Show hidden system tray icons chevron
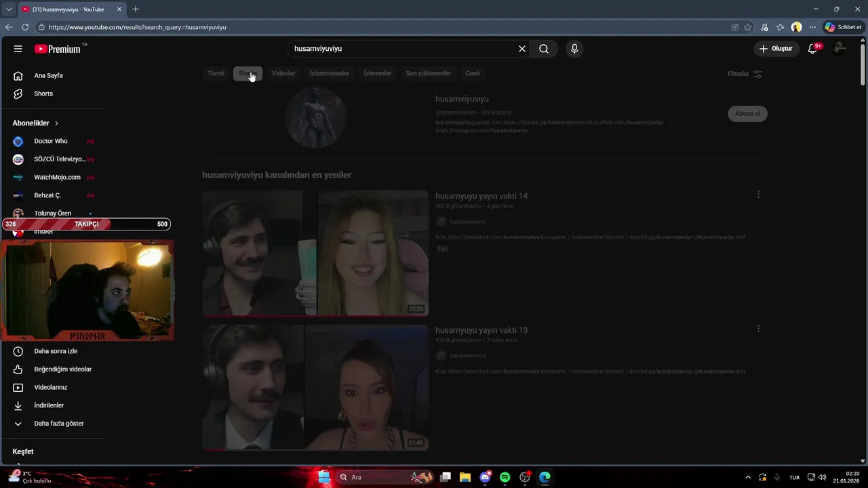The width and height of the screenshot is (868, 488). [748, 477]
